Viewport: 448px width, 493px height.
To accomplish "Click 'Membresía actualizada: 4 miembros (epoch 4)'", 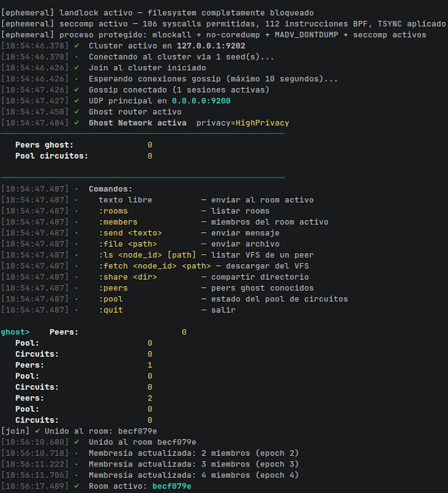I will point(194,475).
